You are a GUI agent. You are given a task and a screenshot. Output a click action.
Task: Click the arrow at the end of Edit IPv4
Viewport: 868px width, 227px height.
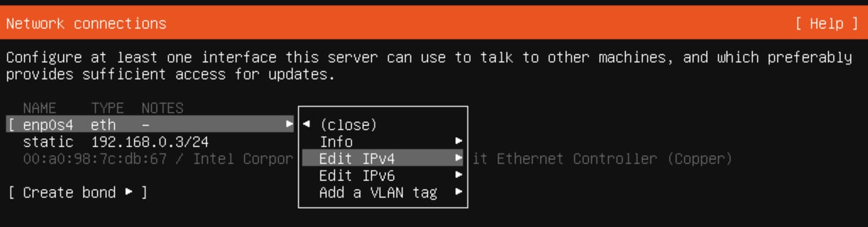(458, 159)
